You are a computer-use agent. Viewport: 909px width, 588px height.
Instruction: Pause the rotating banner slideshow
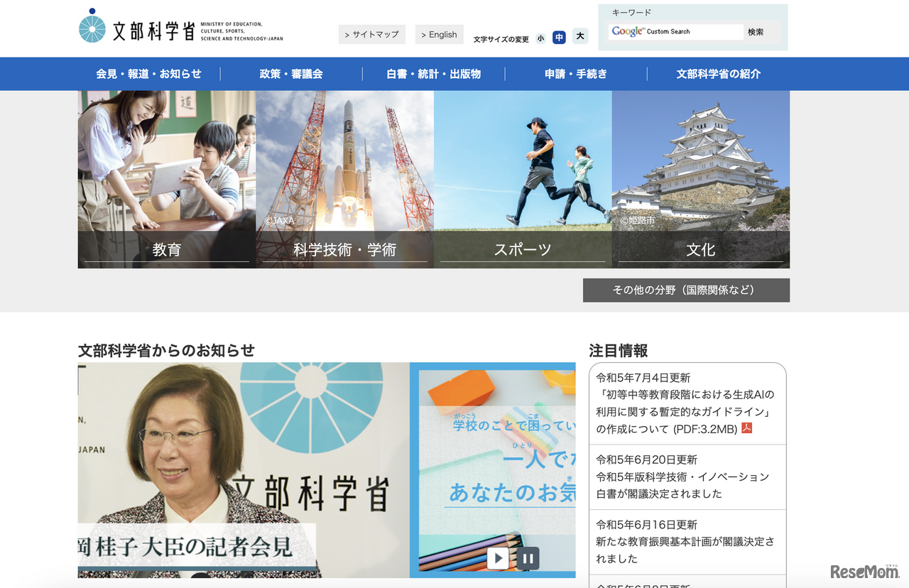pos(528,558)
